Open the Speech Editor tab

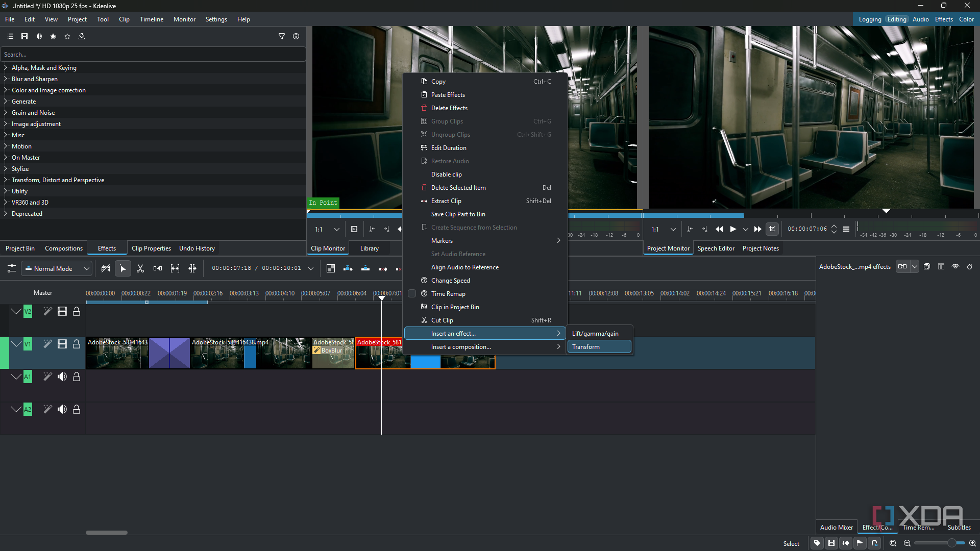tap(716, 248)
